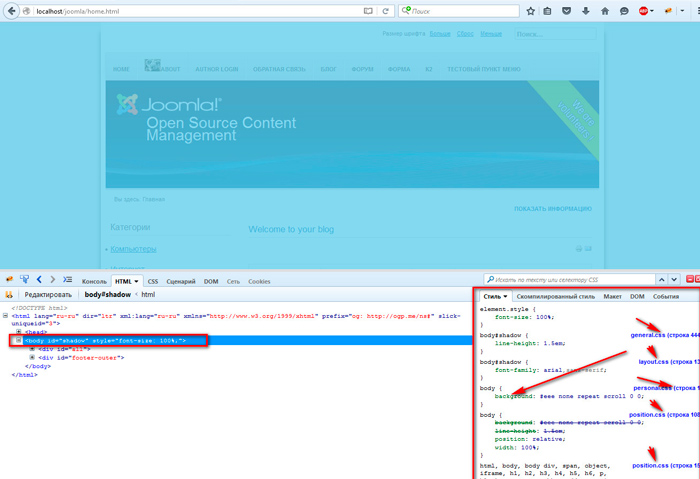Go to the browser home page icon
700x479 pixels.
pyautogui.click(x=605, y=11)
